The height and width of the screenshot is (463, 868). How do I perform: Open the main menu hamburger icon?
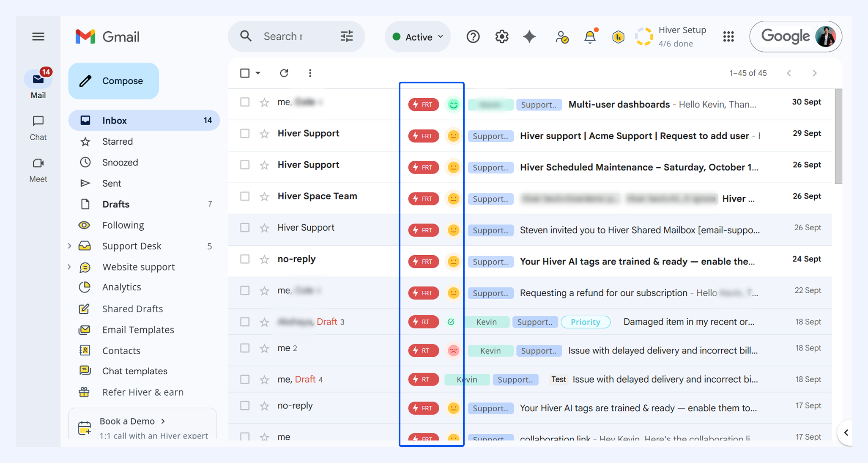[x=38, y=37]
